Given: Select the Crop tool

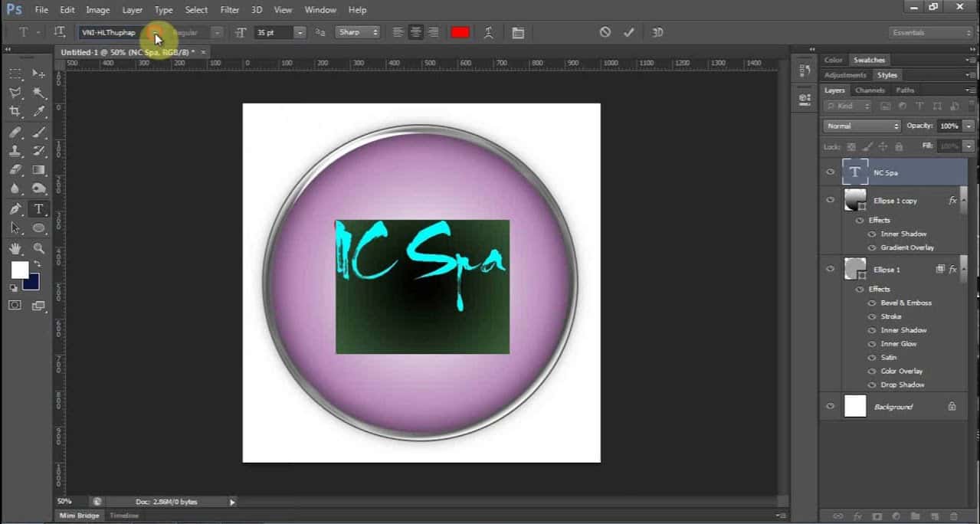Looking at the screenshot, I should click(x=15, y=112).
